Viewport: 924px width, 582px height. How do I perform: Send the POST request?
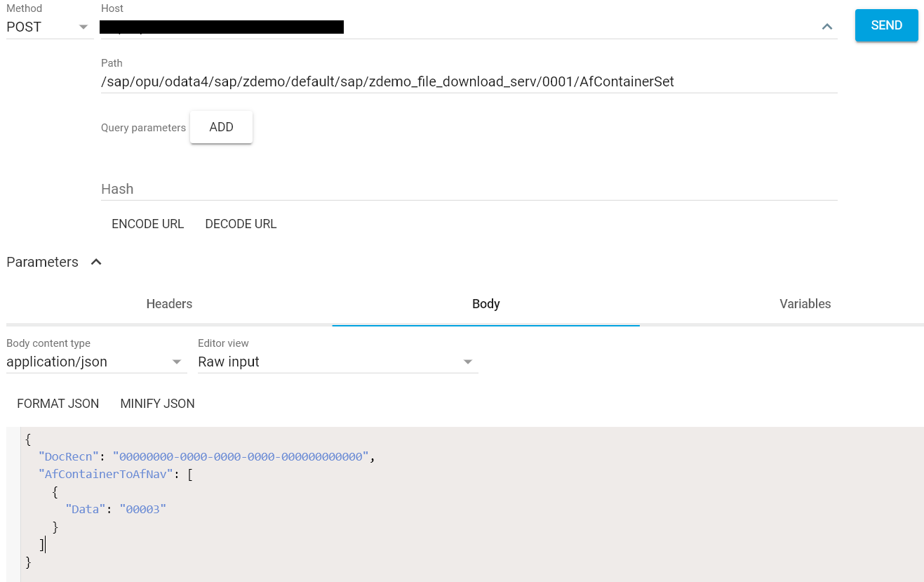coord(886,25)
